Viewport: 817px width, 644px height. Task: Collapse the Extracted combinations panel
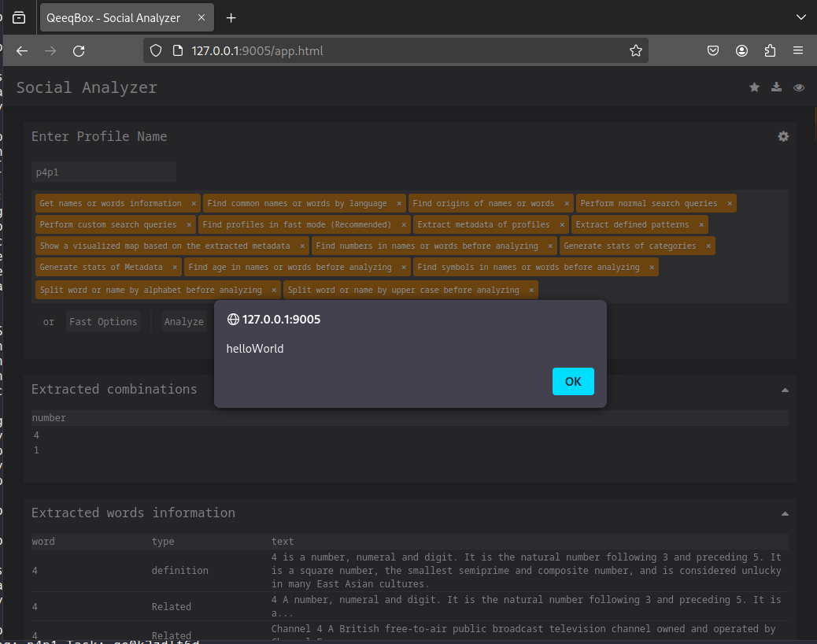(784, 390)
